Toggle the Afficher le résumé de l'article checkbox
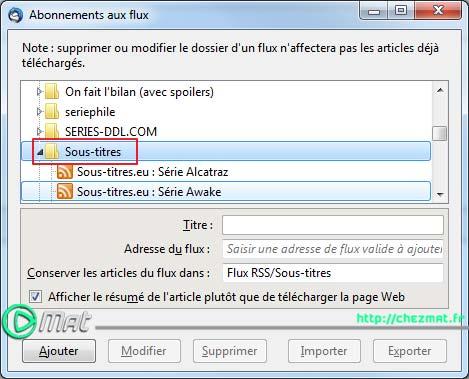469x379 pixels. pos(35,296)
